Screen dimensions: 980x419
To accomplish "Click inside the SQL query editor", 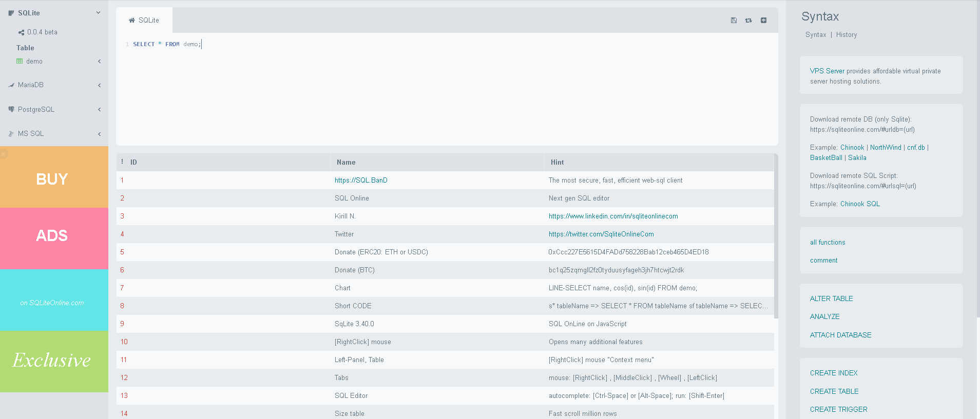I will click(x=447, y=90).
